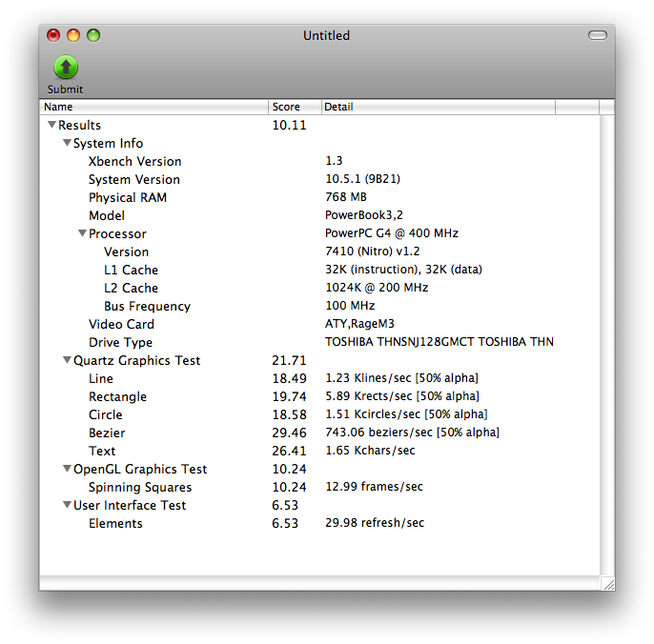Click the 1.23 Klines/sec detail
654x644 pixels.
(401, 377)
